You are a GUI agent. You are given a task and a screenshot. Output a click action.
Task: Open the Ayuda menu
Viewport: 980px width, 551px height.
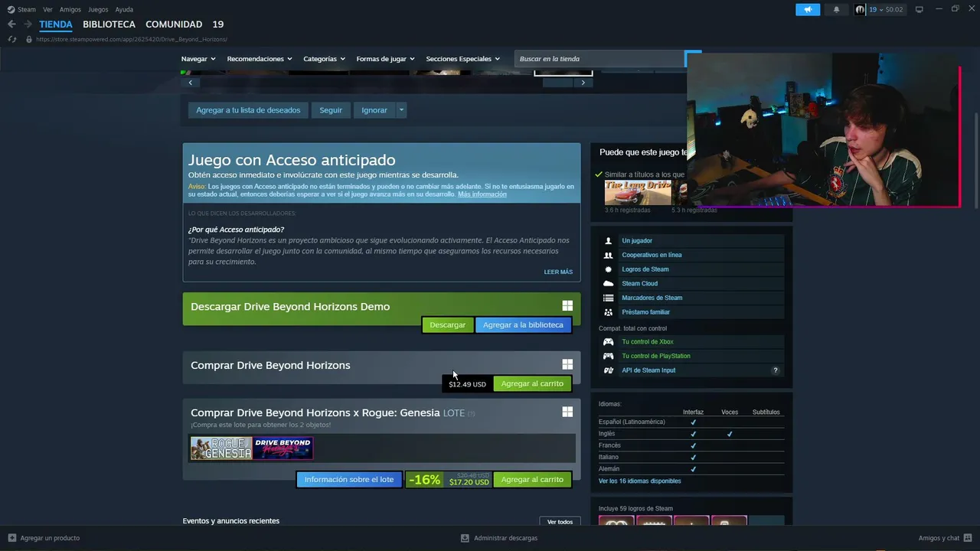pyautogui.click(x=124, y=10)
